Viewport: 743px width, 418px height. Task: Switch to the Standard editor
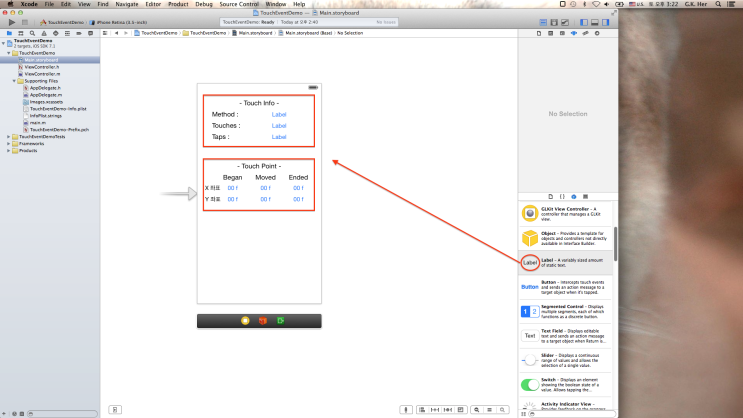click(x=543, y=22)
